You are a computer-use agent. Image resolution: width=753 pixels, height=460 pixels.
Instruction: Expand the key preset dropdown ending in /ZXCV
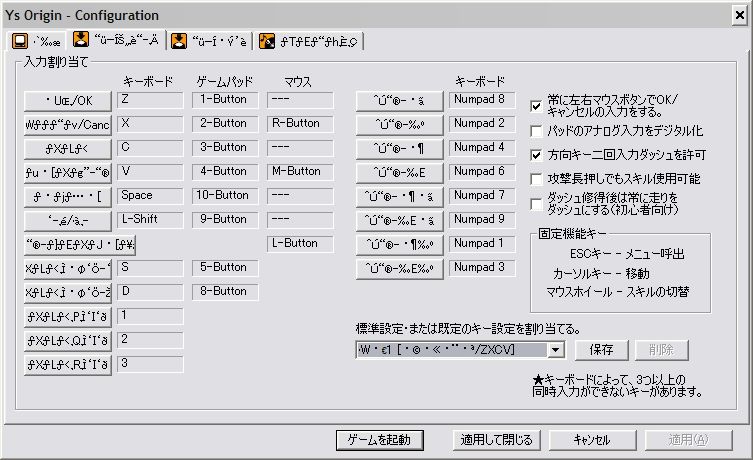[x=555, y=350]
